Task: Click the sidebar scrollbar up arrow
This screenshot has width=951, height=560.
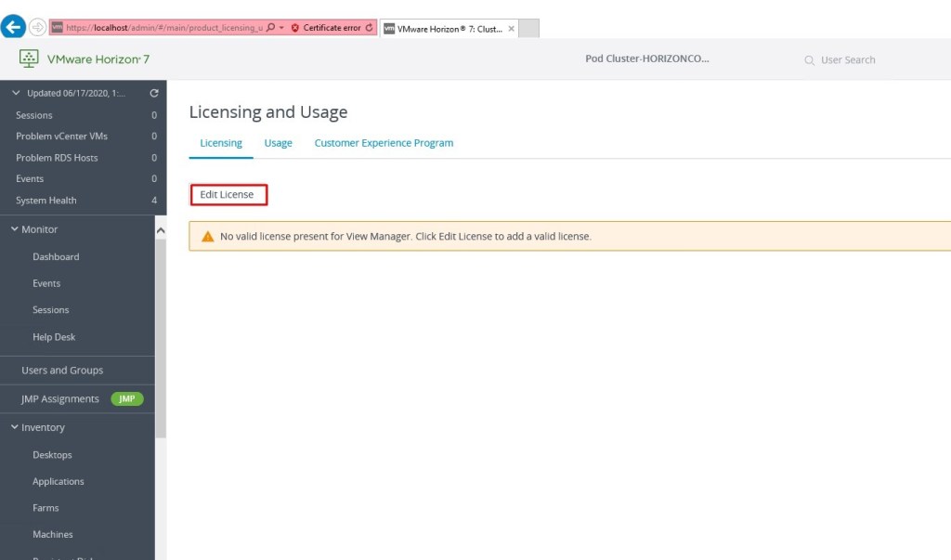Action: 161,230
